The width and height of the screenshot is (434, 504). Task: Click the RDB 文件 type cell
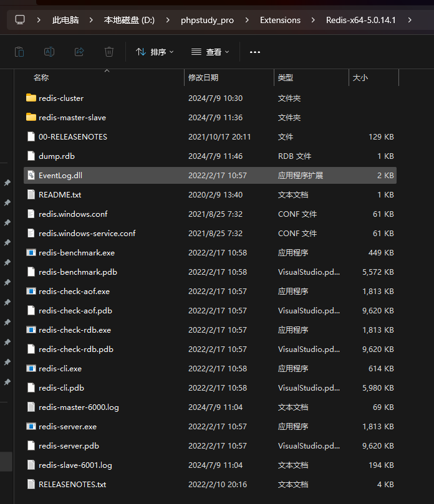295,156
